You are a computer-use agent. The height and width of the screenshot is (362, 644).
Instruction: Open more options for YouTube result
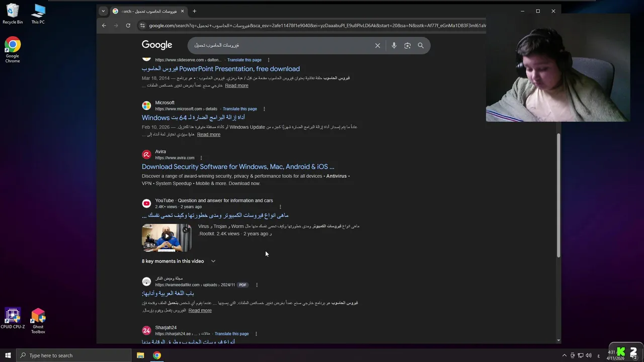click(280, 207)
